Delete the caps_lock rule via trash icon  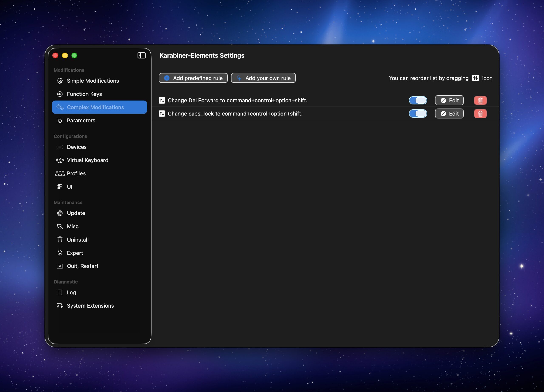[x=480, y=114]
